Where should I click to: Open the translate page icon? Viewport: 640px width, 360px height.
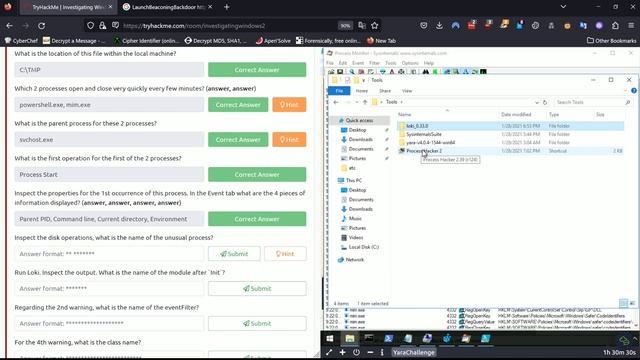362,26
